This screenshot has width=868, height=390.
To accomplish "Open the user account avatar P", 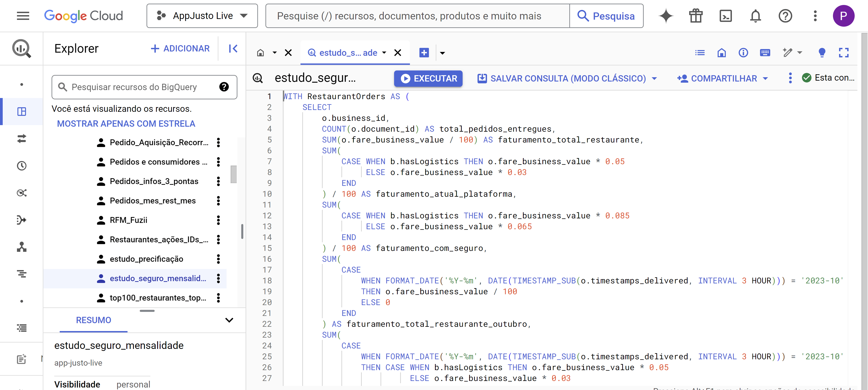I will pyautogui.click(x=843, y=16).
